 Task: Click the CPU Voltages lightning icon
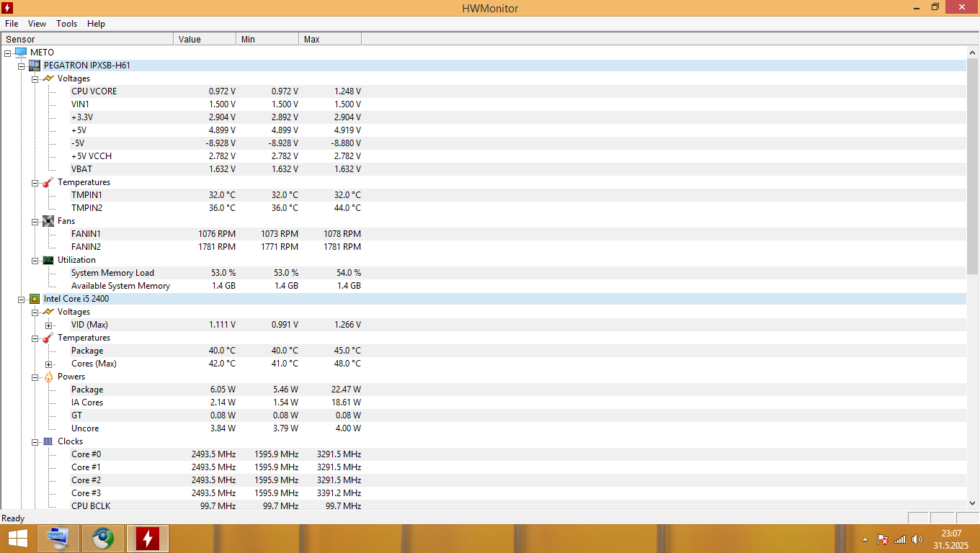click(48, 312)
